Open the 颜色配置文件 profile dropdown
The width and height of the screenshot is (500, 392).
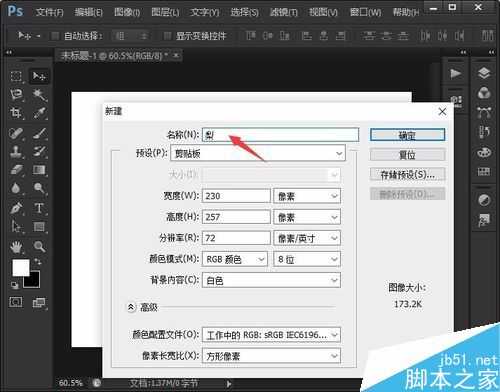[x=271, y=335]
